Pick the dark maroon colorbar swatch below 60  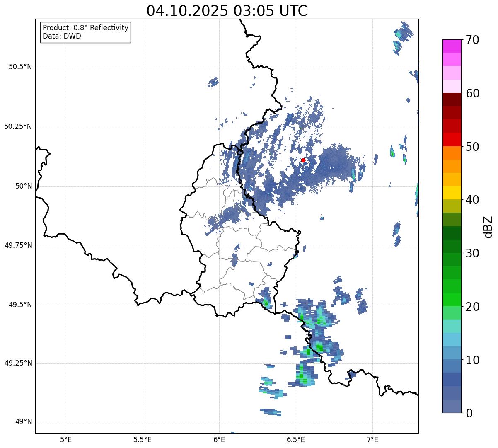pyautogui.click(x=452, y=99)
